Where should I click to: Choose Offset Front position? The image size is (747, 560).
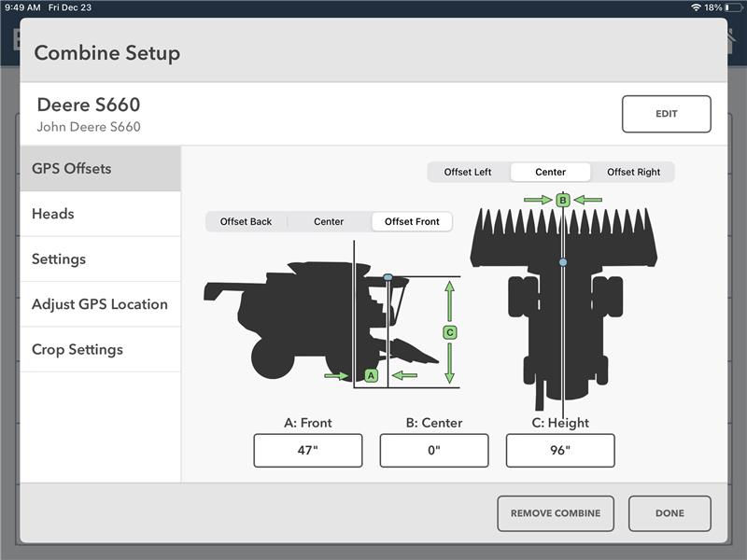(412, 221)
